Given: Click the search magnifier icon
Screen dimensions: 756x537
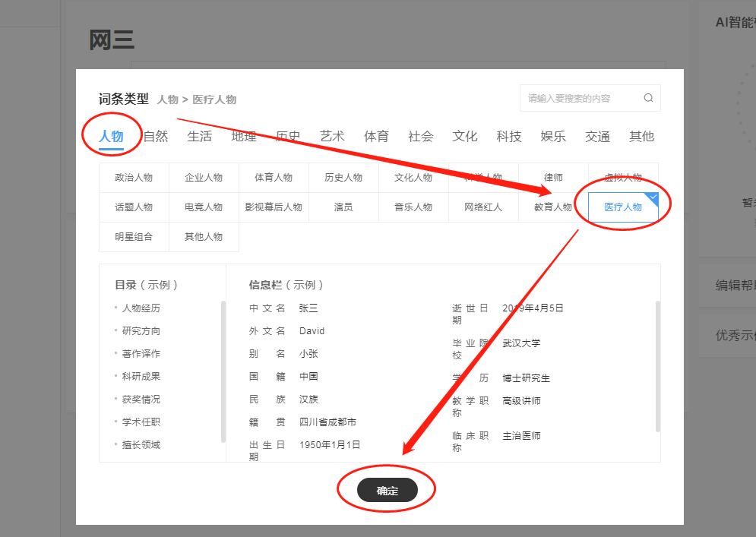Looking at the screenshot, I should 648,98.
